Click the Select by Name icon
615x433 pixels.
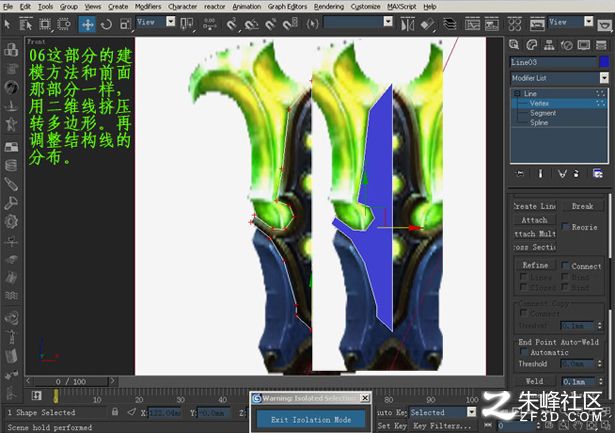(x=26, y=24)
